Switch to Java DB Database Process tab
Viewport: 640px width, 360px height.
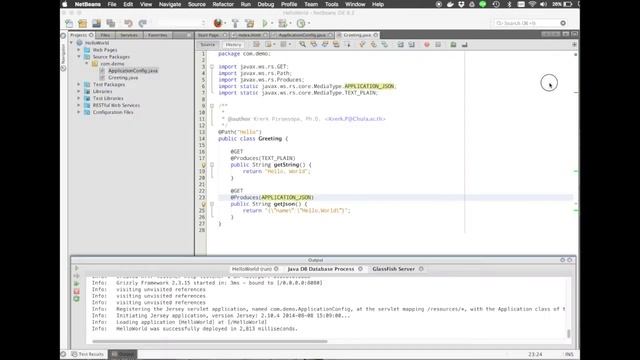pos(321,269)
